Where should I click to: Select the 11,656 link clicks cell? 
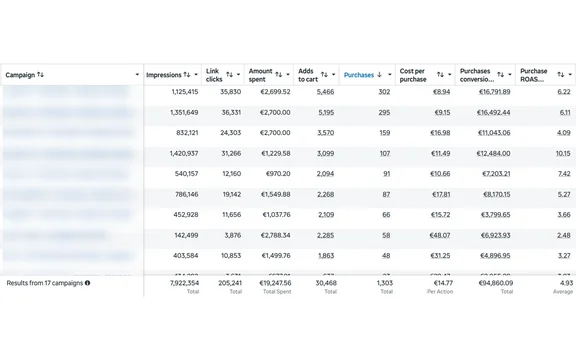coord(231,215)
